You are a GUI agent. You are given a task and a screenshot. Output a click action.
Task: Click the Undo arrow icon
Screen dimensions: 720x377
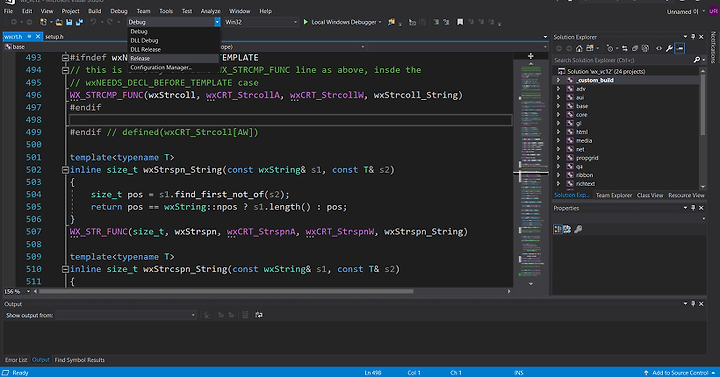point(93,22)
